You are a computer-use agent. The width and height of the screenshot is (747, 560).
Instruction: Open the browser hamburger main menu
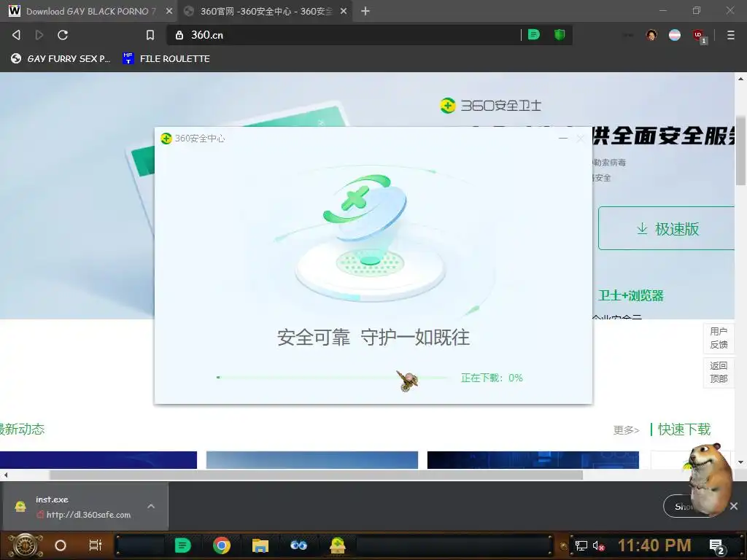(730, 35)
